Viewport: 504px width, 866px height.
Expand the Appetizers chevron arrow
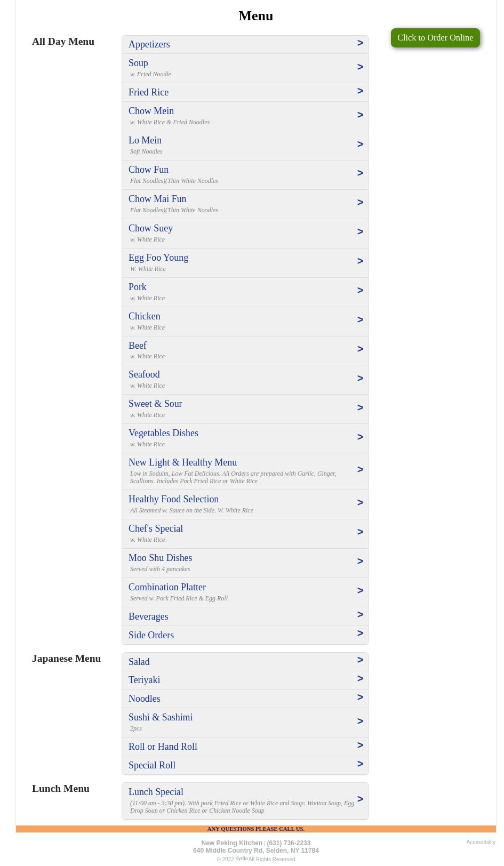point(360,43)
